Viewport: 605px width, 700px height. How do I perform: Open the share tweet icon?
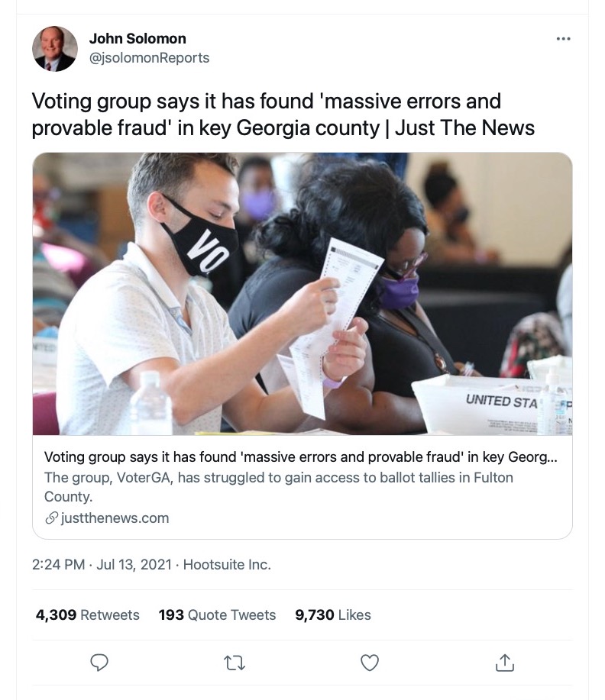505,663
